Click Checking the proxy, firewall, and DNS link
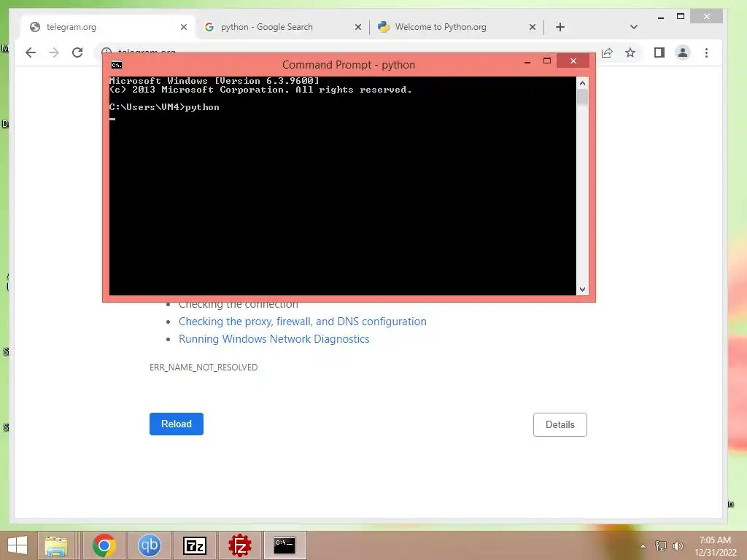Viewport: 747px width, 560px height. click(x=303, y=322)
